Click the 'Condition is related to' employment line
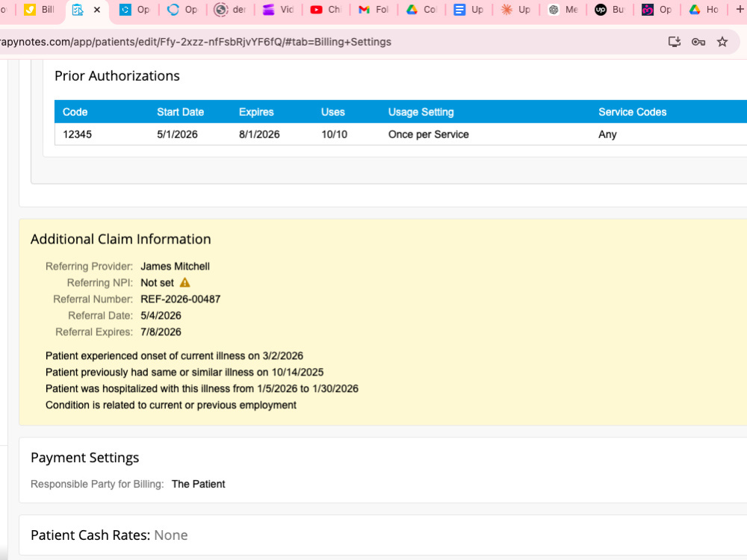747x560 pixels. (x=171, y=405)
